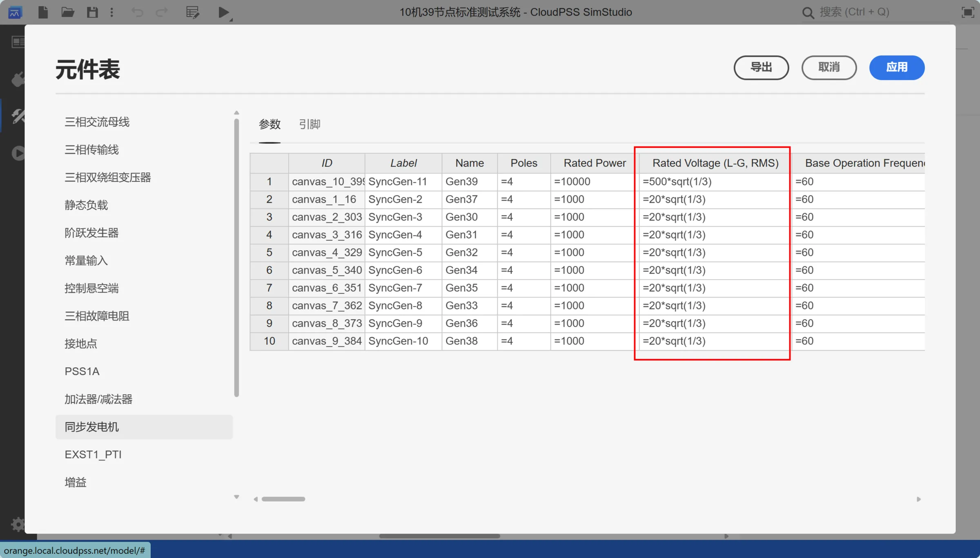This screenshot has height=558, width=980.
Task: Select 三相传输线 in component list
Action: (x=144, y=149)
